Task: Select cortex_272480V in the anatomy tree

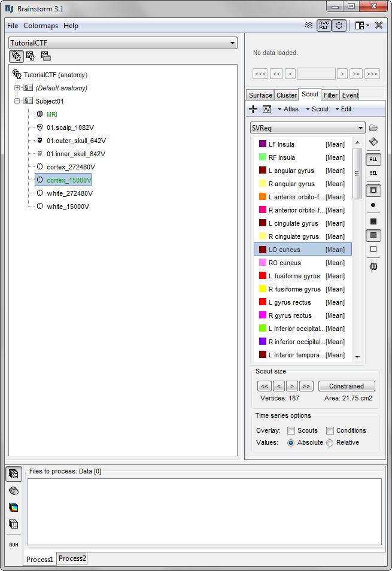Action: point(71,167)
